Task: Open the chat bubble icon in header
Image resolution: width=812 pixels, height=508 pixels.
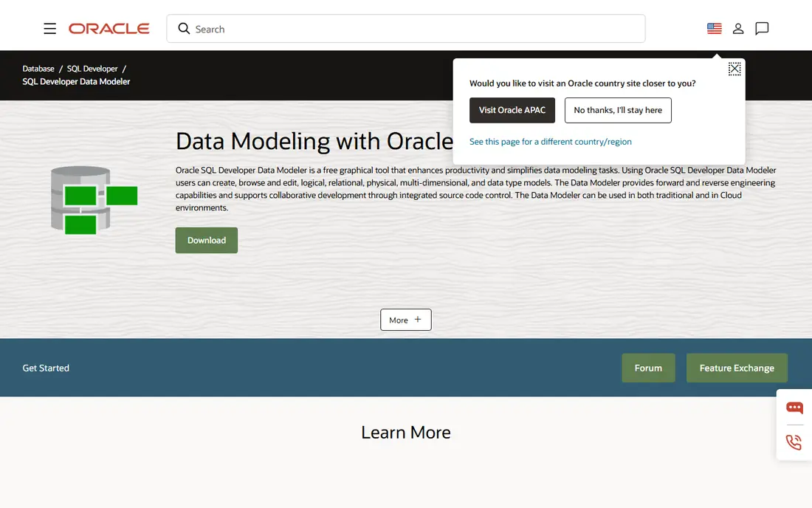Action: pyautogui.click(x=762, y=29)
